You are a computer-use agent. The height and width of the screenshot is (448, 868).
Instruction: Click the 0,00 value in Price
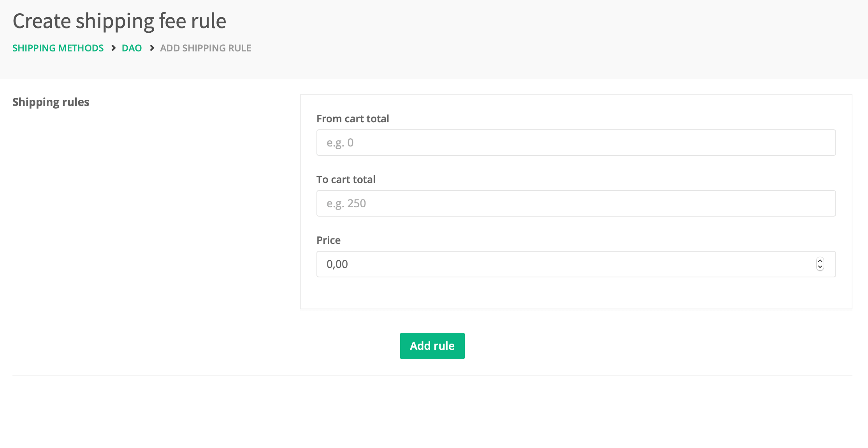337,264
